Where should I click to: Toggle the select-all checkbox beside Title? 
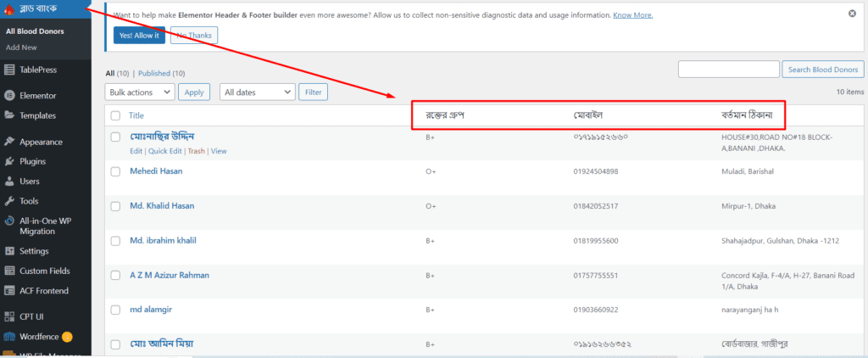pyautogui.click(x=115, y=115)
